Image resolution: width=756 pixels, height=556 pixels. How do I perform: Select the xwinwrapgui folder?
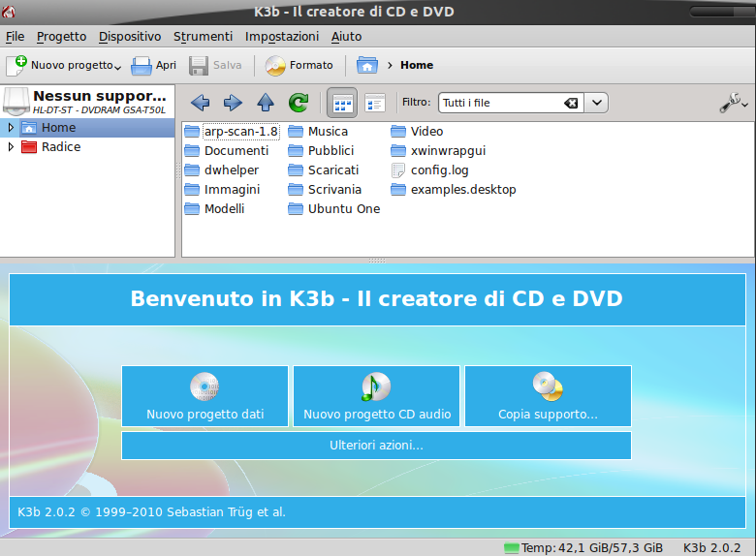(x=438, y=151)
